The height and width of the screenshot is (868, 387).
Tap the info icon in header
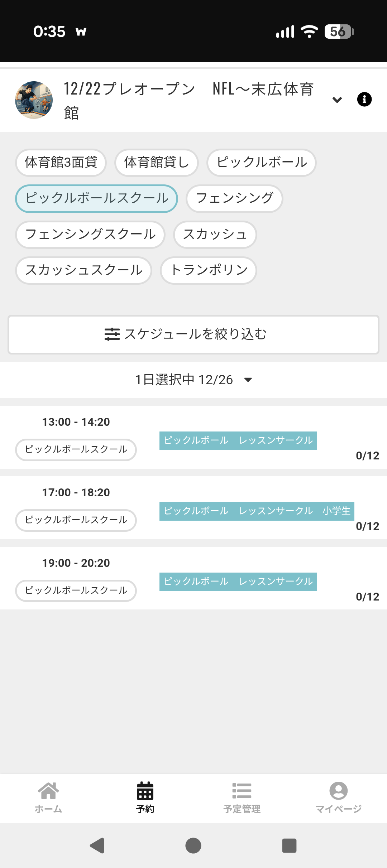364,100
